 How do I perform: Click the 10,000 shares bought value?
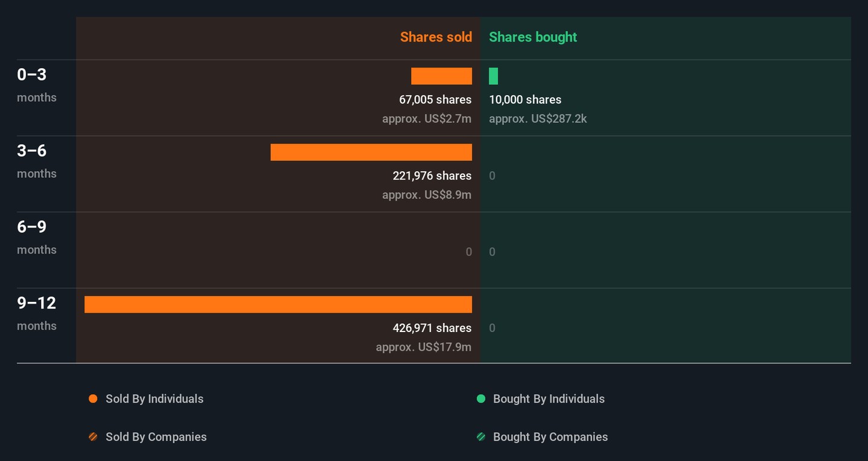pos(525,99)
